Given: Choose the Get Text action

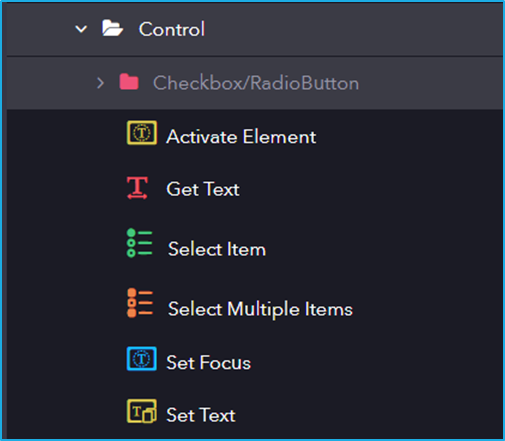Looking at the screenshot, I should pos(203,189).
